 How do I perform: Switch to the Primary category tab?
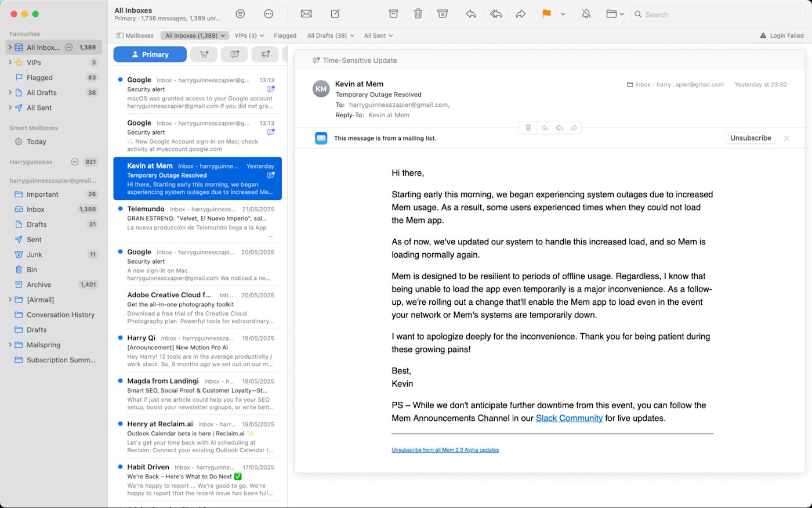pos(150,55)
